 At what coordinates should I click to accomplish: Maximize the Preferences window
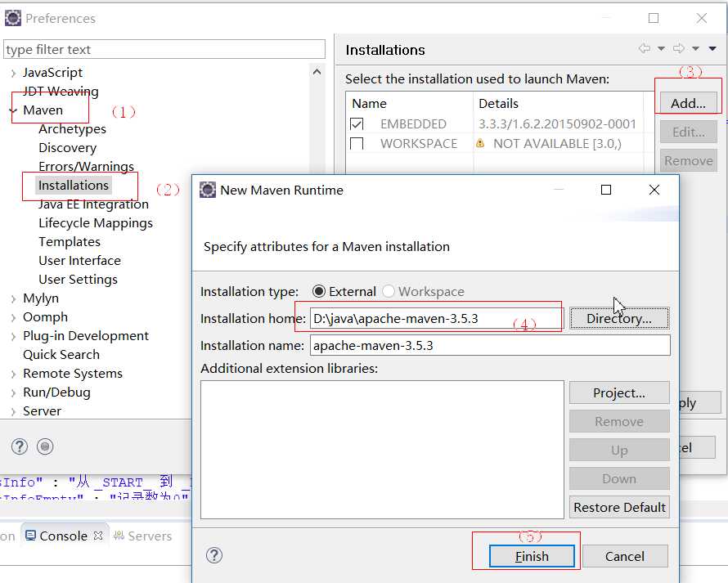[654, 18]
